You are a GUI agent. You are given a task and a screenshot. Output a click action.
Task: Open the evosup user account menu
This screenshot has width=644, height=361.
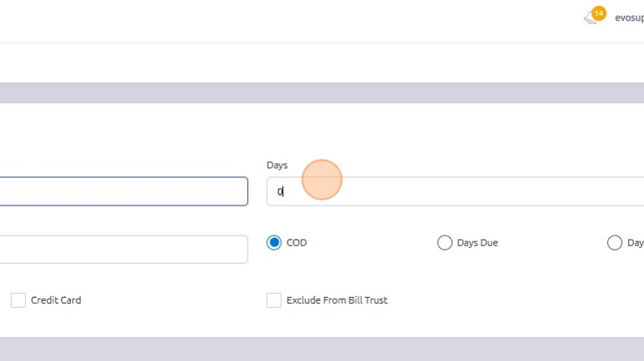(x=628, y=17)
